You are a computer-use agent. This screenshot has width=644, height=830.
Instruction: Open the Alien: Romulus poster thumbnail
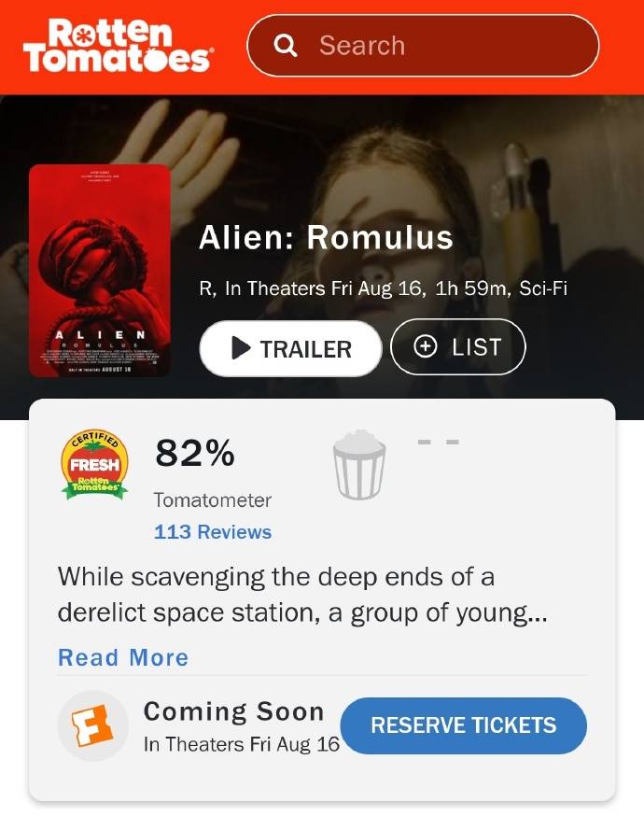(100, 271)
